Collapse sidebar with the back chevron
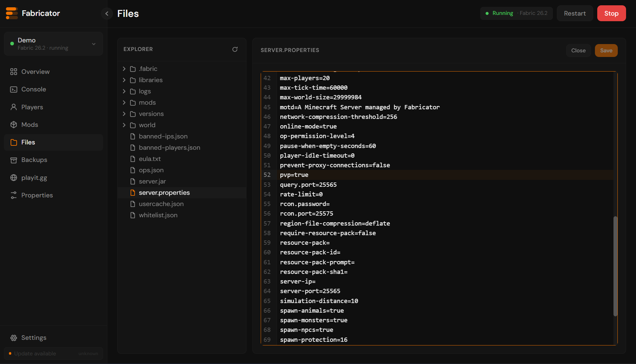636x364 pixels. (x=107, y=14)
